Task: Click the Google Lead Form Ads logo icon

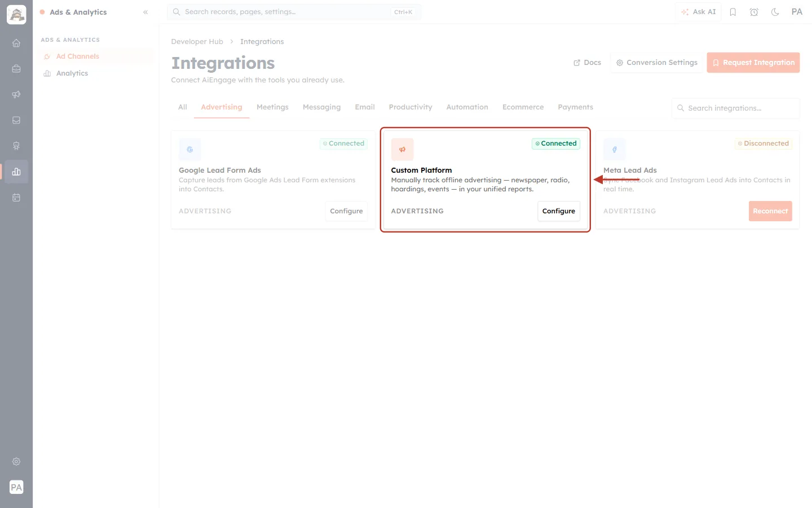Action: (190, 150)
